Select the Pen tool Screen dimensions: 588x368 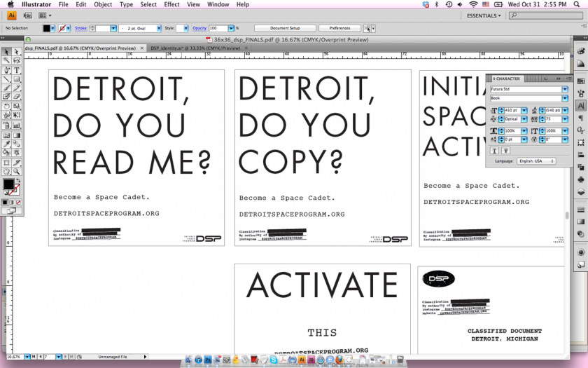point(6,70)
